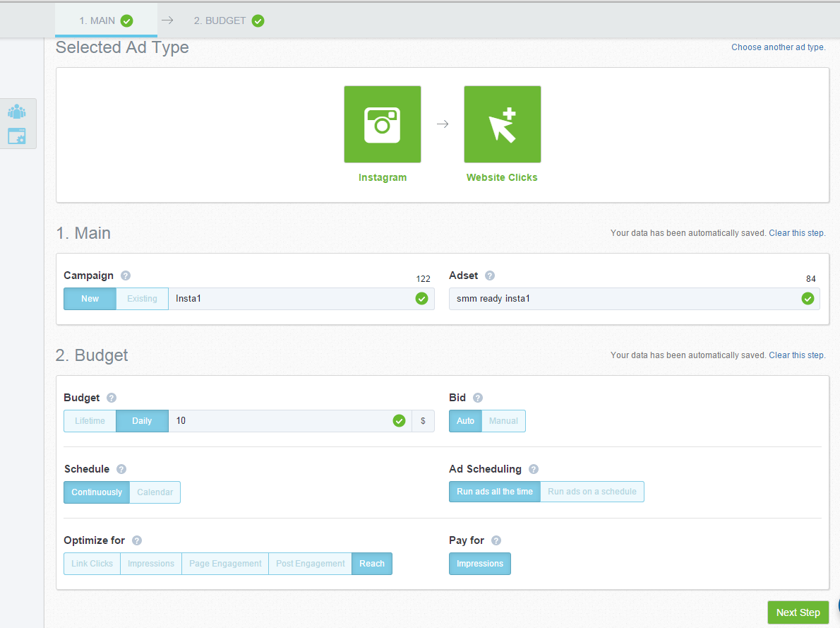Image resolution: width=840 pixels, height=628 pixels.
Task: Open the Campaign help question mark
Action: click(126, 276)
